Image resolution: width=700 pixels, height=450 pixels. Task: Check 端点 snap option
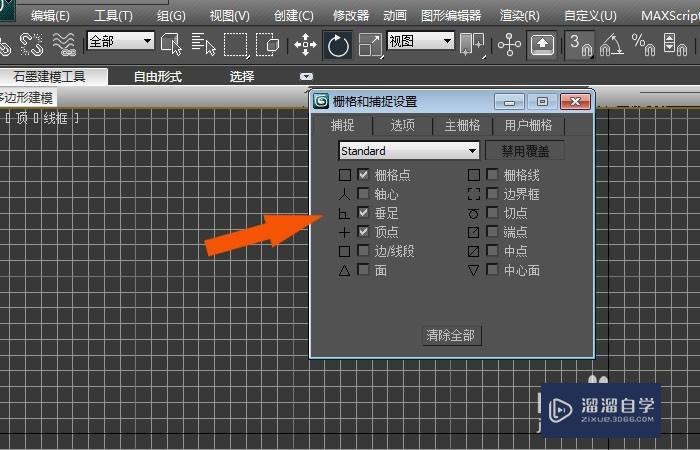pyautogui.click(x=492, y=232)
